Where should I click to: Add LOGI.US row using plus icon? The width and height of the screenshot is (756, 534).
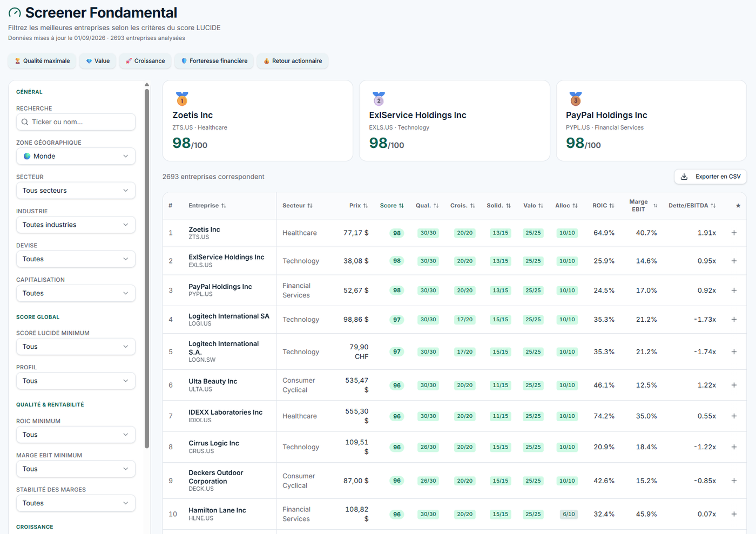coord(734,320)
